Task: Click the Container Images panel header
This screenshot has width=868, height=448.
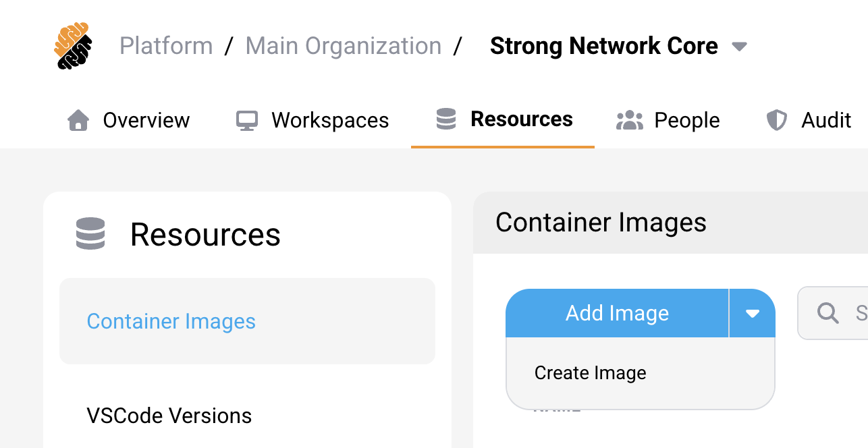Action: (x=671, y=223)
